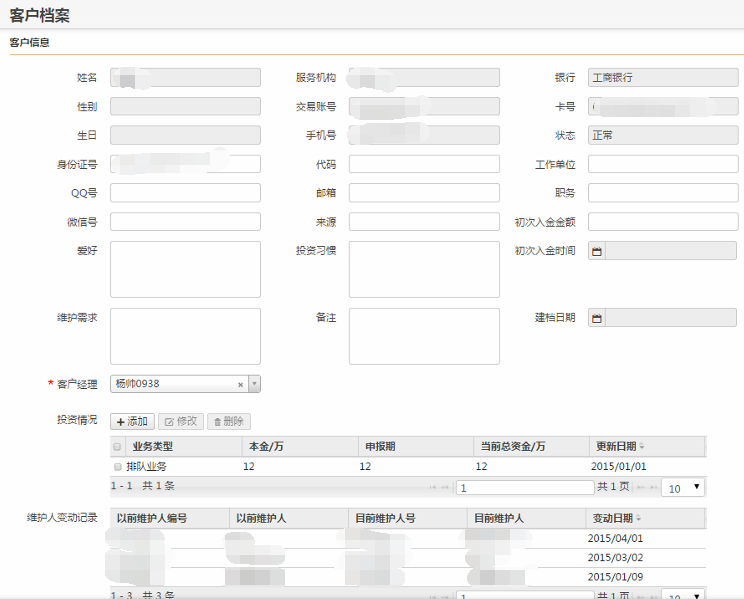Click the investment table page number field
This screenshot has width=744, height=599.
(x=525, y=488)
